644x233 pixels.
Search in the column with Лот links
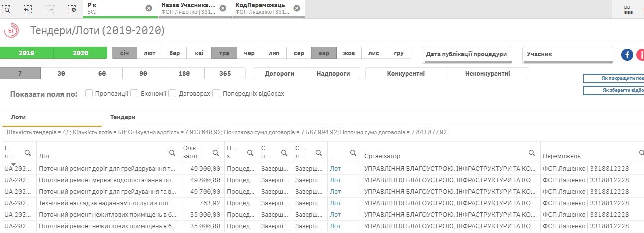(353, 153)
